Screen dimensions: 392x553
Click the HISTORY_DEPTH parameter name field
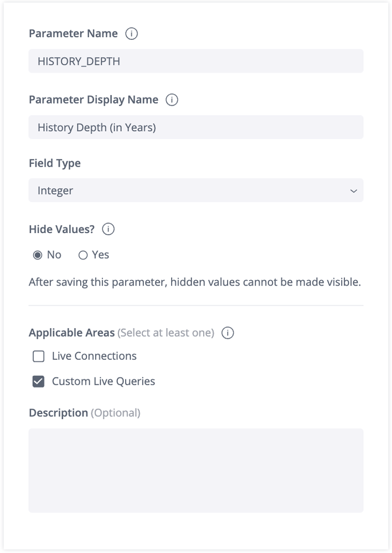(196, 61)
